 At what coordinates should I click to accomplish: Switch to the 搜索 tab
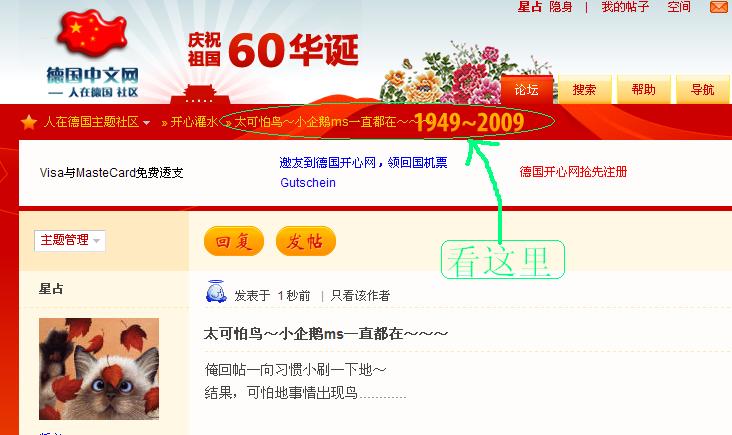point(584,89)
